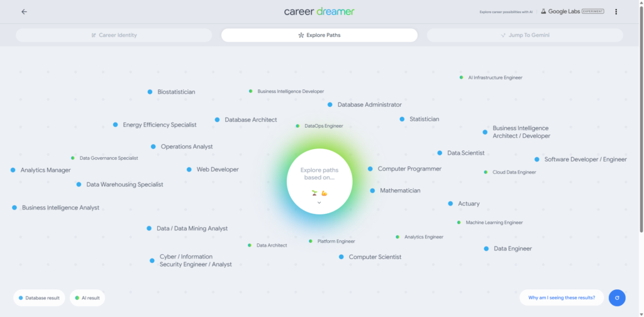Click the blue dot beside Business Intelligence Analyst
Viewport: 644px width, 317px height.
tap(14, 208)
